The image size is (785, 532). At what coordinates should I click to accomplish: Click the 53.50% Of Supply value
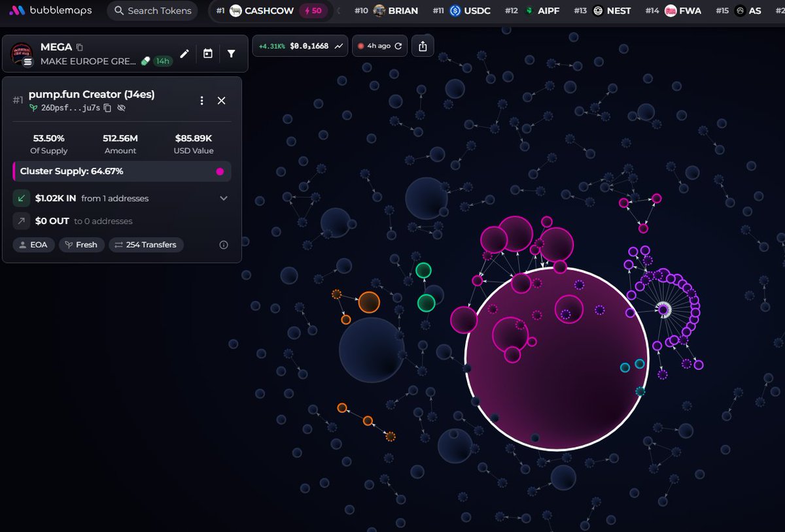pos(49,139)
